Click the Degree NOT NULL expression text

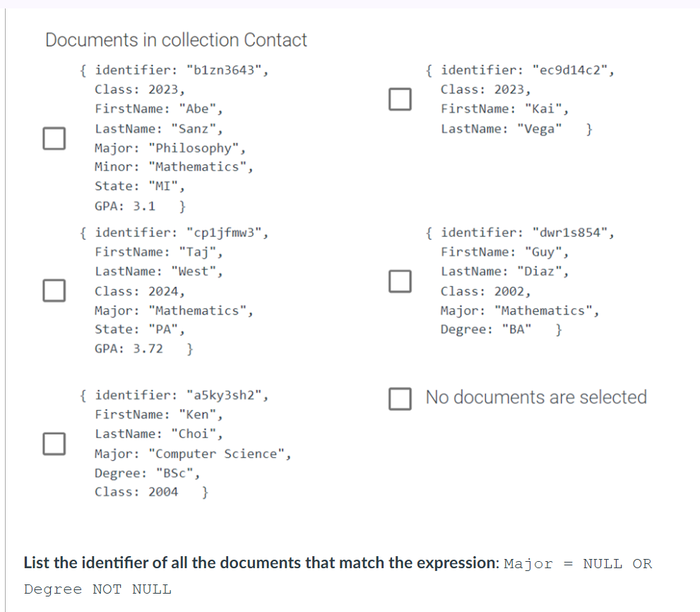point(97,589)
